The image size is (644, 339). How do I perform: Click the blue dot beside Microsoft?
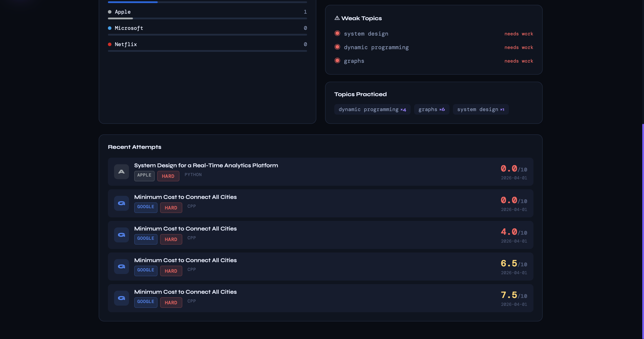click(x=109, y=28)
